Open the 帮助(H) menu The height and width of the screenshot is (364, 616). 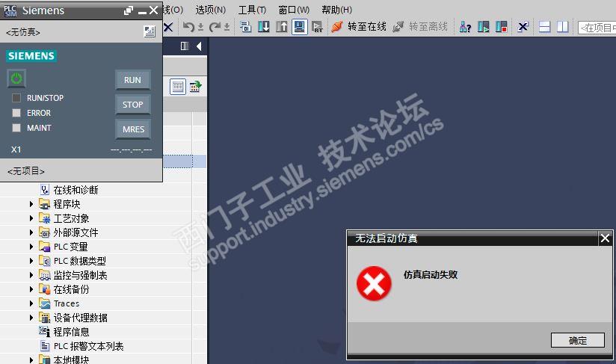pos(336,10)
